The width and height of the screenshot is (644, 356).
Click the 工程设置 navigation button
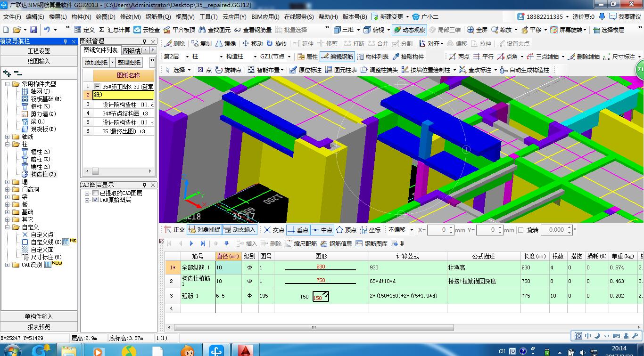point(39,51)
